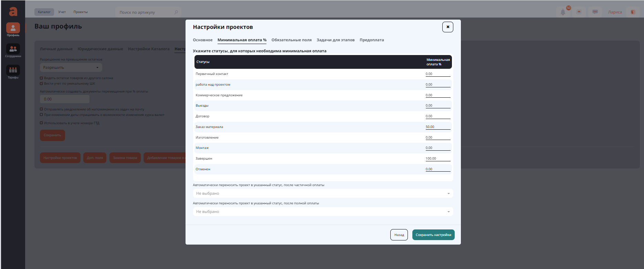Open the Разрешить dropdown
The width and height of the screenshot is (644, 269).
71,67
